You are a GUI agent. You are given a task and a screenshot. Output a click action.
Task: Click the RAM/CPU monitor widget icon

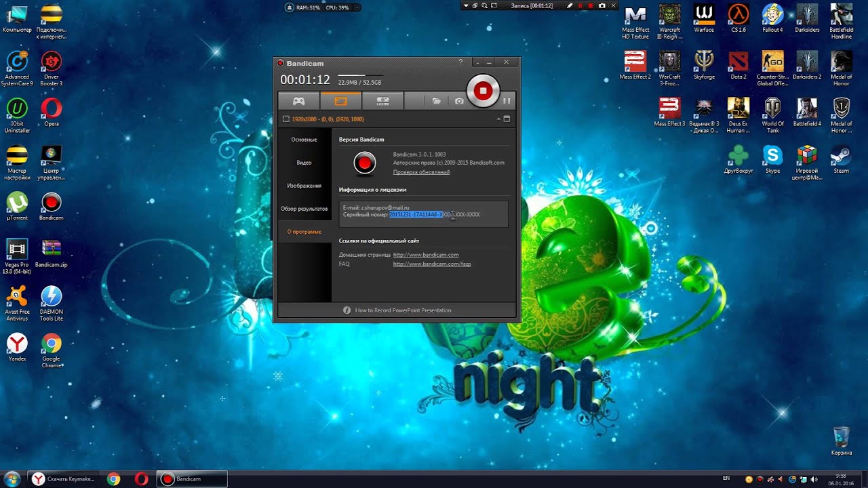click(x=290, y=7)
